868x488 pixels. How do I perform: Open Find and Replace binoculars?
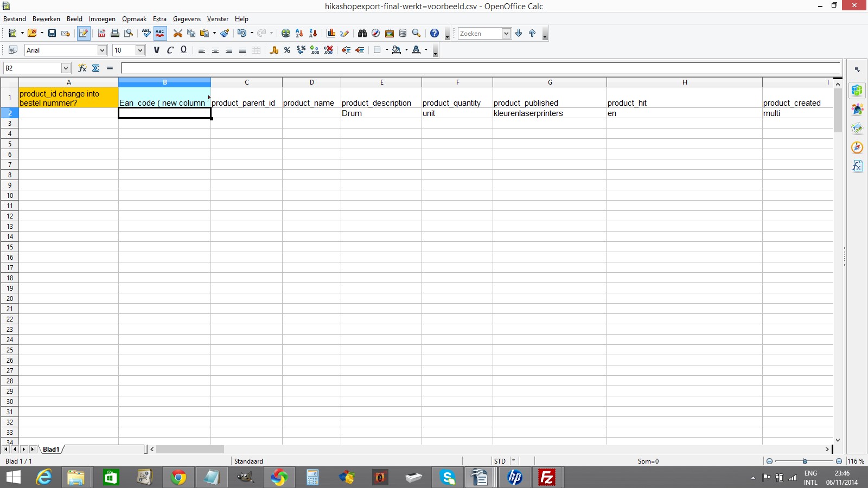tap(362, 33)
